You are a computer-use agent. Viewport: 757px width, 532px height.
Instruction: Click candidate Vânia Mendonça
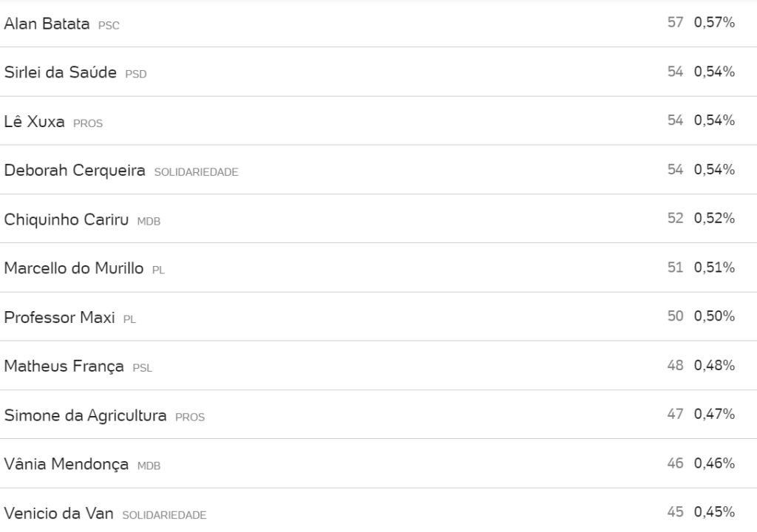66,465
